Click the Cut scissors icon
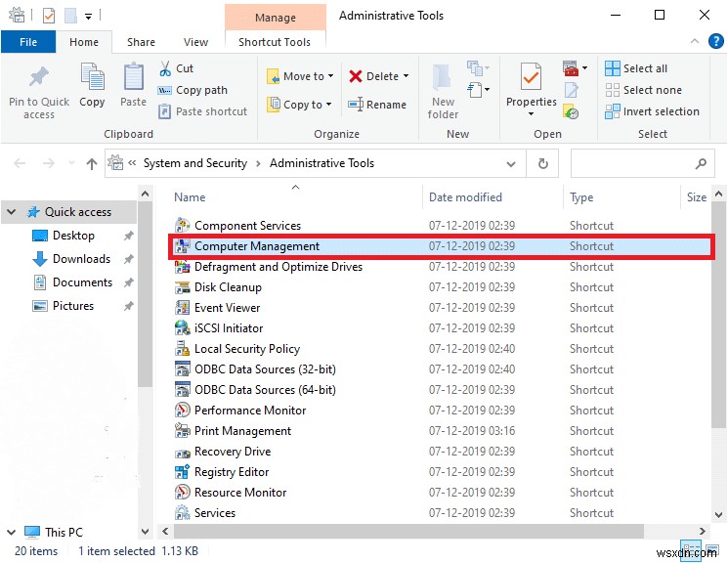This screenshot has width=728, height=563. click(165, 68)
